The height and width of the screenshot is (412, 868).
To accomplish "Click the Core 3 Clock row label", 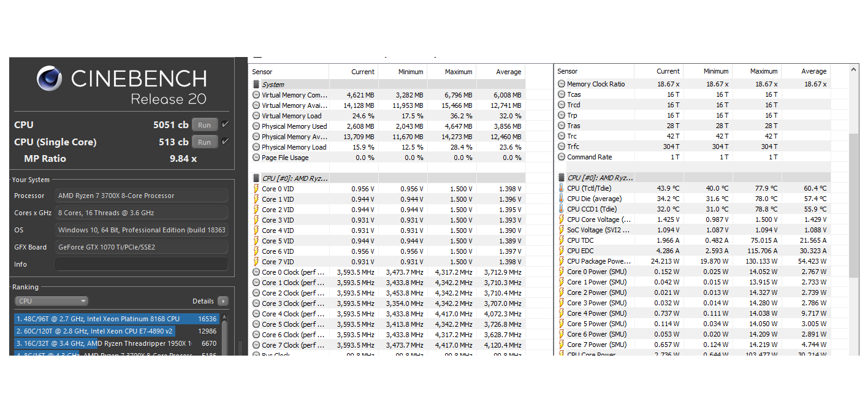I will pos(293,303).
